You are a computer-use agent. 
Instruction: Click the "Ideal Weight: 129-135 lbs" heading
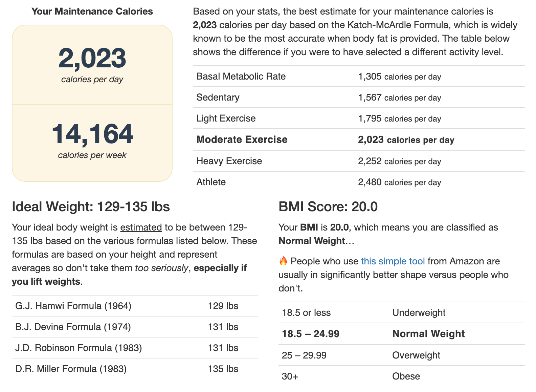[x=91, y=207]
